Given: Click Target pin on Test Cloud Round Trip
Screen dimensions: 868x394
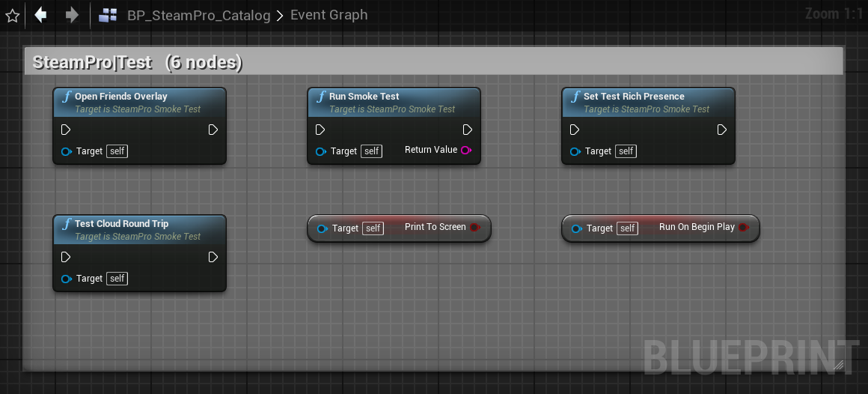Looking at the screenshot, I should 67,279.
